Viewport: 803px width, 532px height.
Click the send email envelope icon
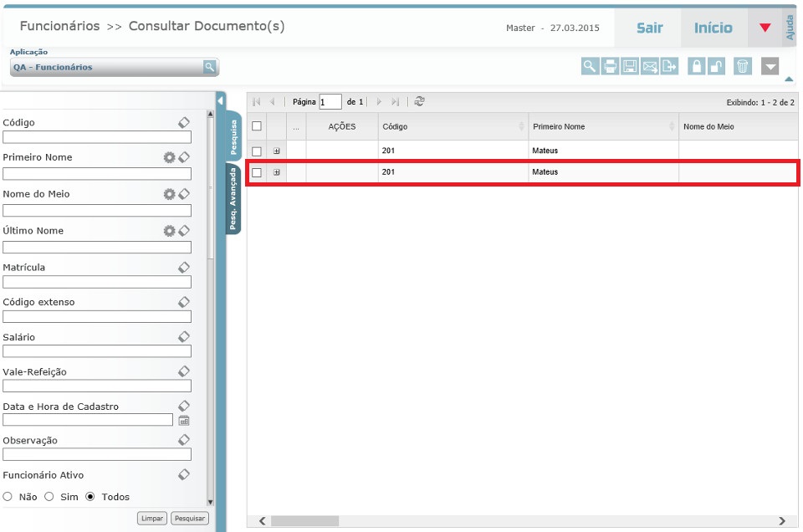point(650,67)
